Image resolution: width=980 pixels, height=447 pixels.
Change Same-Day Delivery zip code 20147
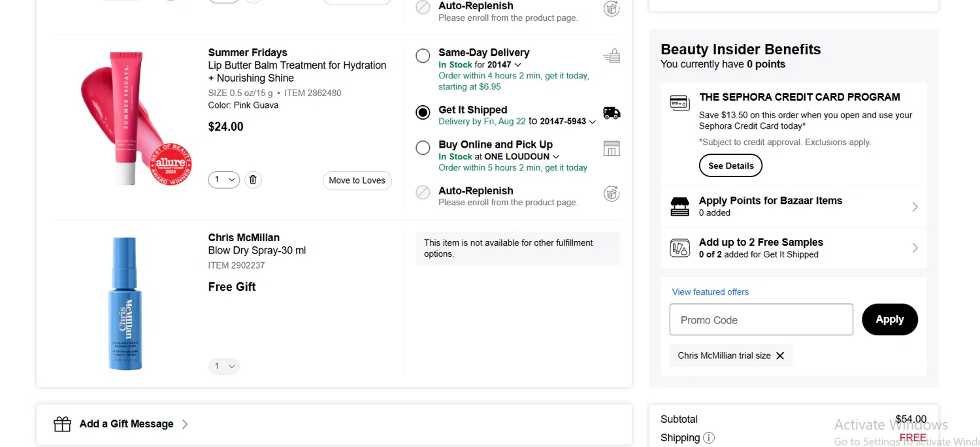point(504,65)
